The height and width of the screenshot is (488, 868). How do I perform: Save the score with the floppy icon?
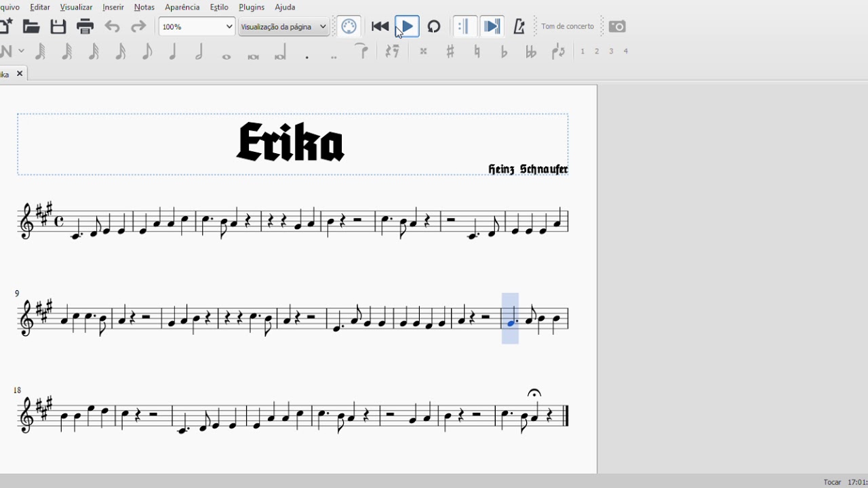tap(58, 26)
